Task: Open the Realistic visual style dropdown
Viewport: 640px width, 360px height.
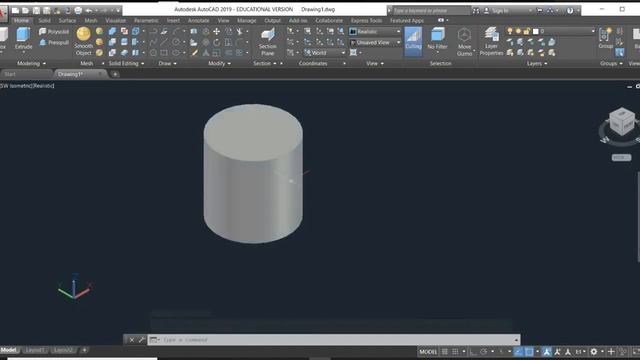Action: pos(375,31)
